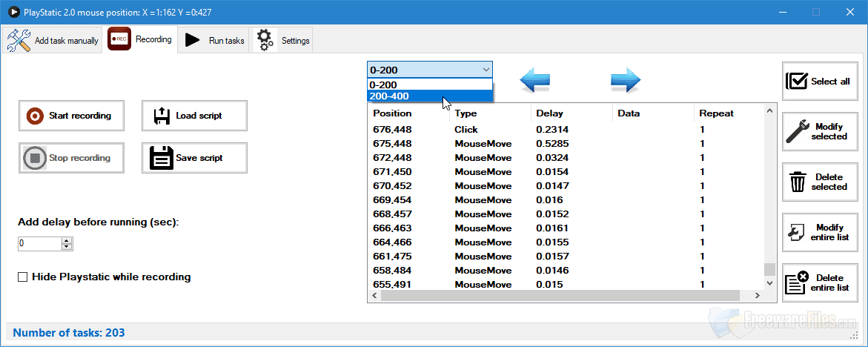Enable Hide Playstatic while recording checkbox

[23, 277]
